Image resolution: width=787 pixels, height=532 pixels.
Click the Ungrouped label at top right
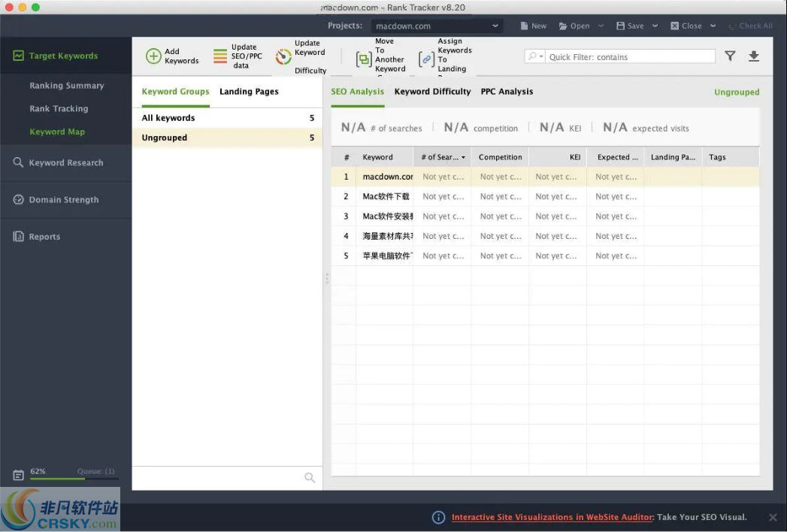coord(737,92)
